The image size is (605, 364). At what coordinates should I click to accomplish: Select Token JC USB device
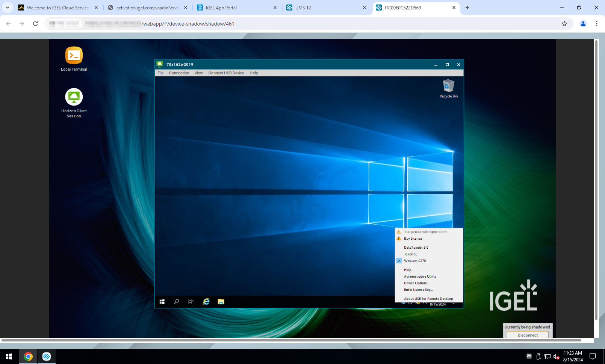click(x=411, y=254)
